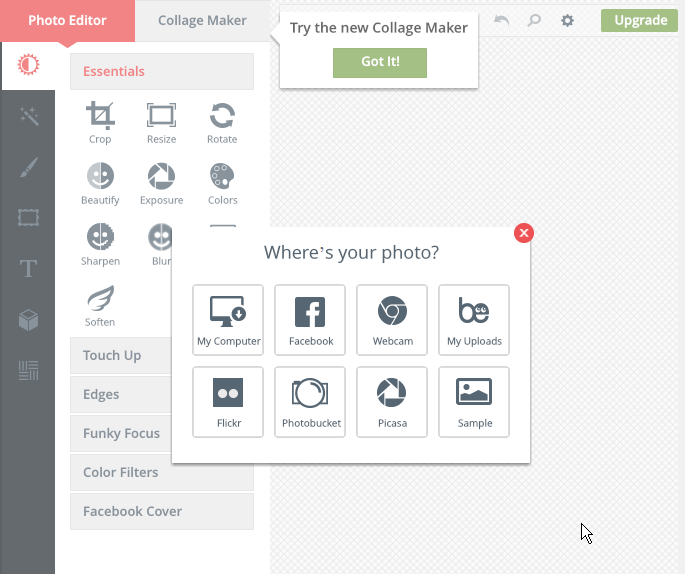Open the Text sidebar section
Viewport: 685px width, 574px height.
(28, 268)
